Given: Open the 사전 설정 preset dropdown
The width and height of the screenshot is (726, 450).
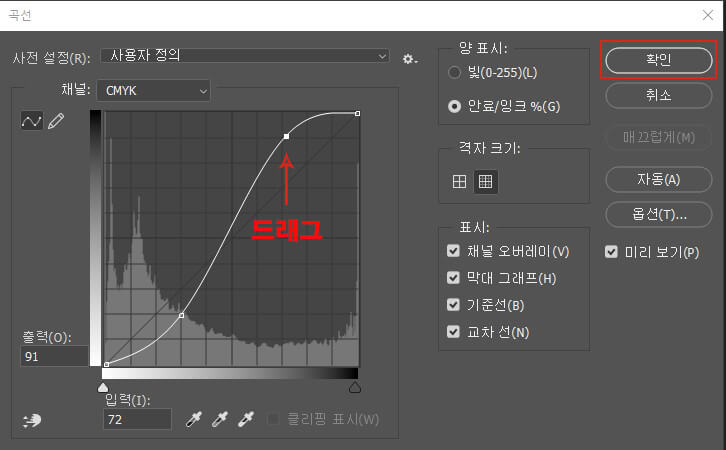Looking at the screenshot, I should pos(245,56).
